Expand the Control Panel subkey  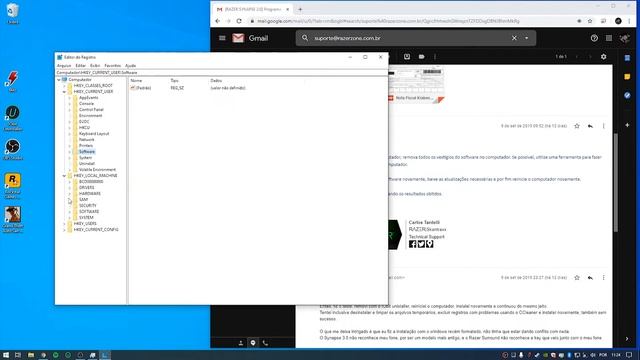point(69,110)
